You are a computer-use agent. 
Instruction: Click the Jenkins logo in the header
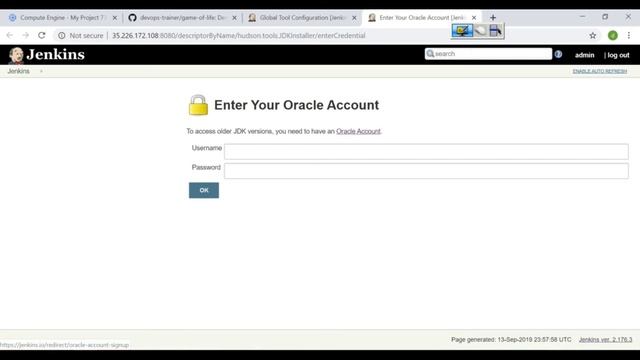[x=47, y=55]
